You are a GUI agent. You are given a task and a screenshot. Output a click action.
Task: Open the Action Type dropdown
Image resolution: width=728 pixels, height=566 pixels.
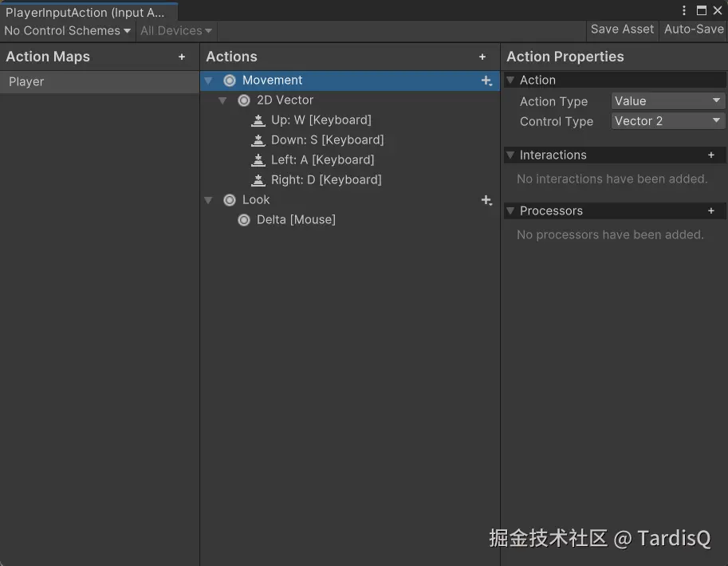click(x=667, y=101)
